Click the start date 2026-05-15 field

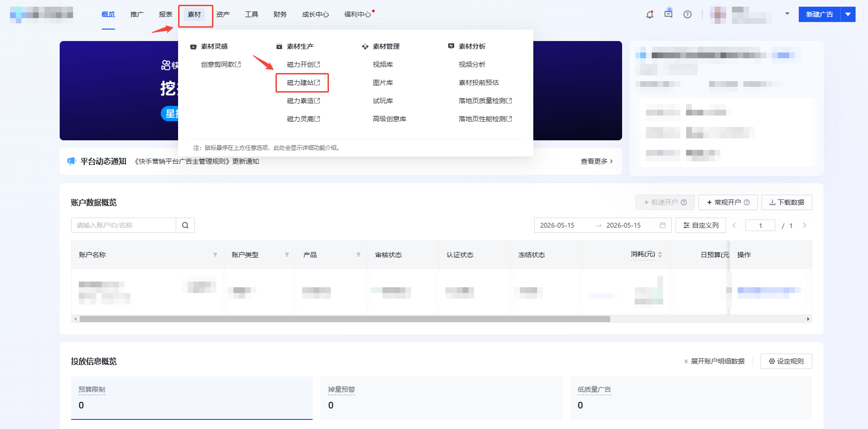557,225
